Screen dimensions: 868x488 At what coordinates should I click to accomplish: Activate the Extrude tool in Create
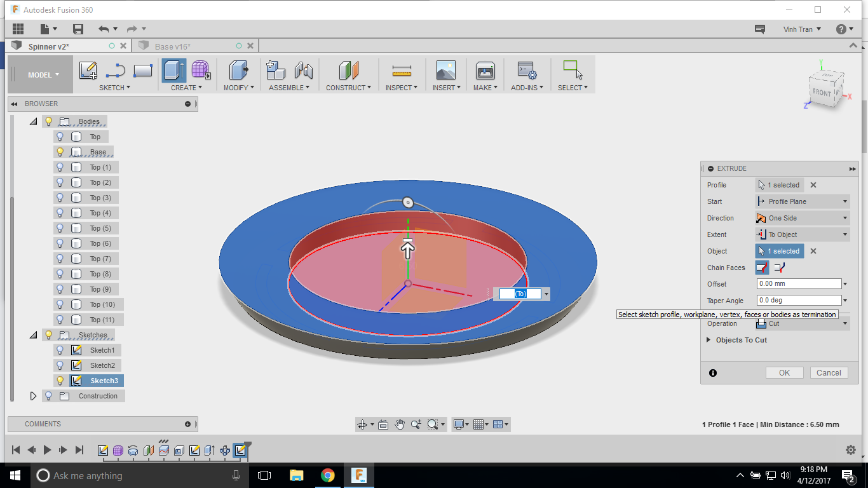click(174, 70)
